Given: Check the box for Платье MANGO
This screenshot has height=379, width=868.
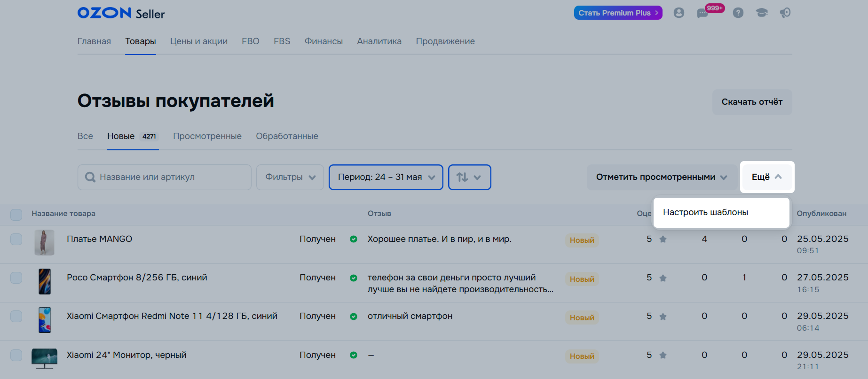Looking at the screenshot, I should click(16, 239).
